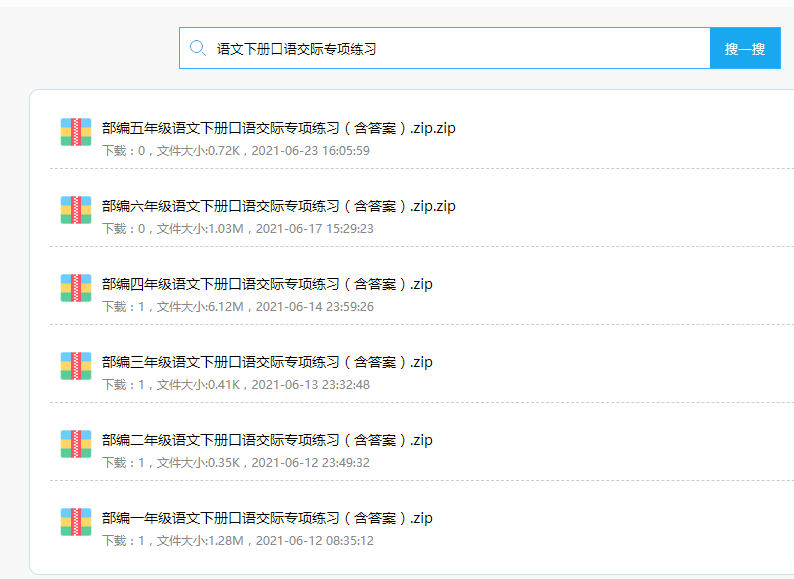Focus the search box containing 语文下册口语交际专项练习
The height and width of the screenshot is (579, 794).
pyautogui.click(x=445, y=48)
